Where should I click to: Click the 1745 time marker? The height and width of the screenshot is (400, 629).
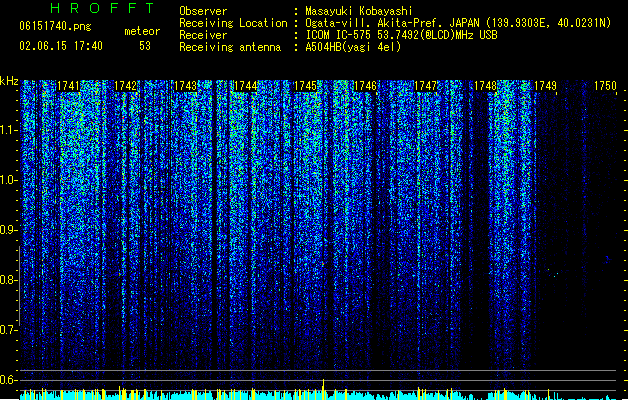tap(305, 86)
